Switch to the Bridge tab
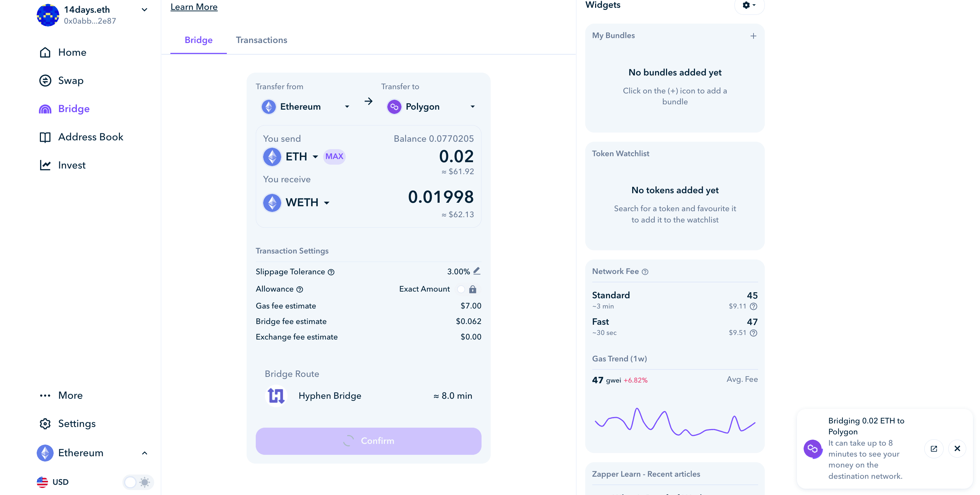The image size is (980, 495). (x=199, y=40)
